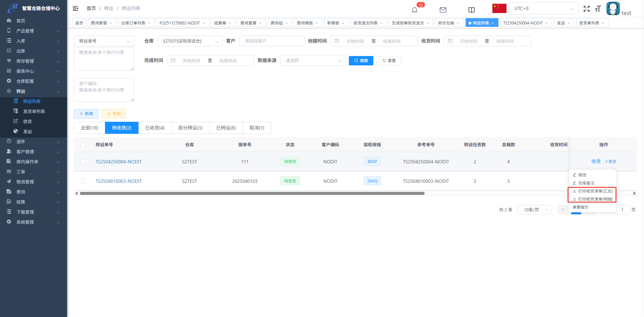
Task: Click the China flag language icon
Action: [x=499, y=8]
